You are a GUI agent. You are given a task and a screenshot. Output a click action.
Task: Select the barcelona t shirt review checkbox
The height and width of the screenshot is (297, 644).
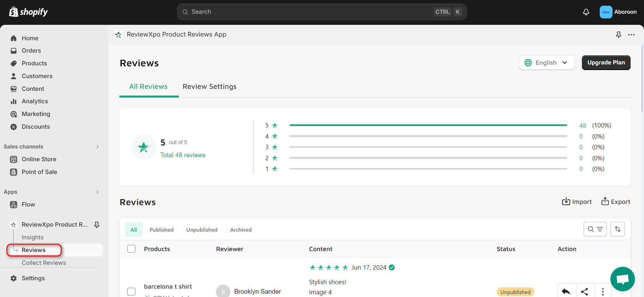pyautogui.click(x=131, y=292)
